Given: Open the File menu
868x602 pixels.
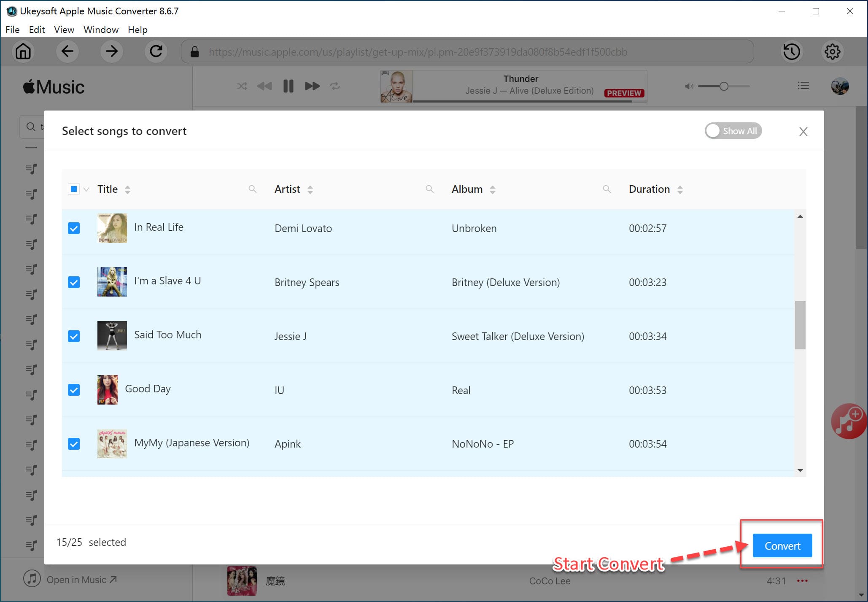Looking at the screenshot, I should [x=12, y=30].
